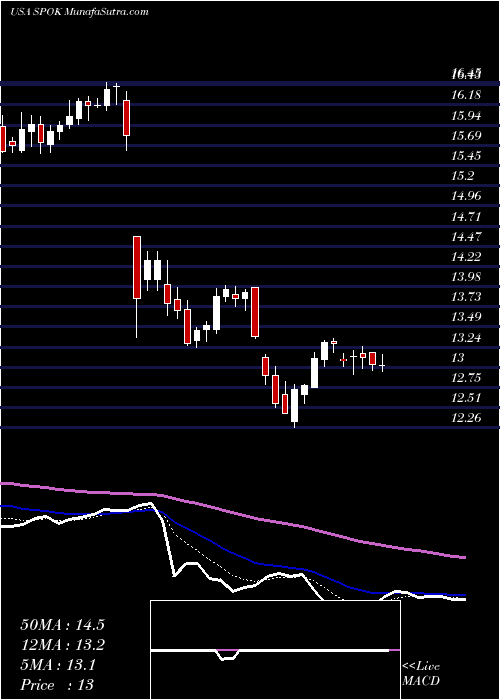The image size is (500, 700).
Task: Click the '12MA : 13.2' legend value
Action: point(62,645)
